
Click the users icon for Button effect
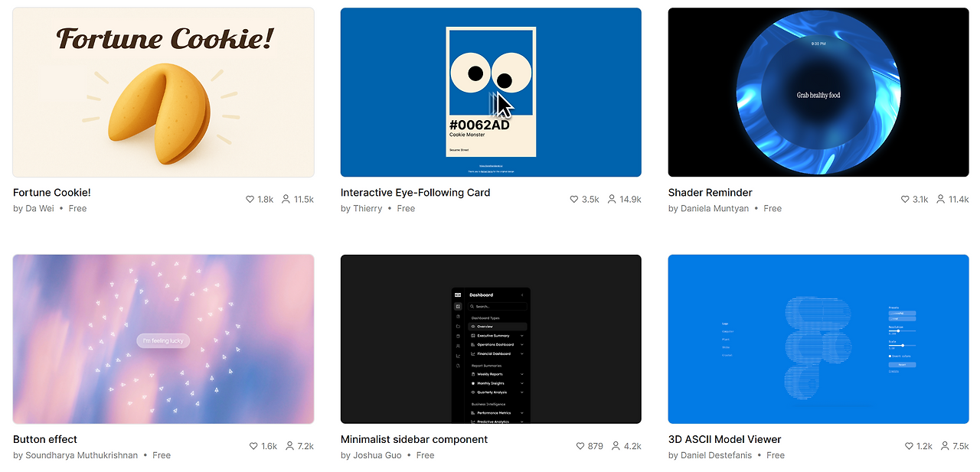[x=290, y=446]
